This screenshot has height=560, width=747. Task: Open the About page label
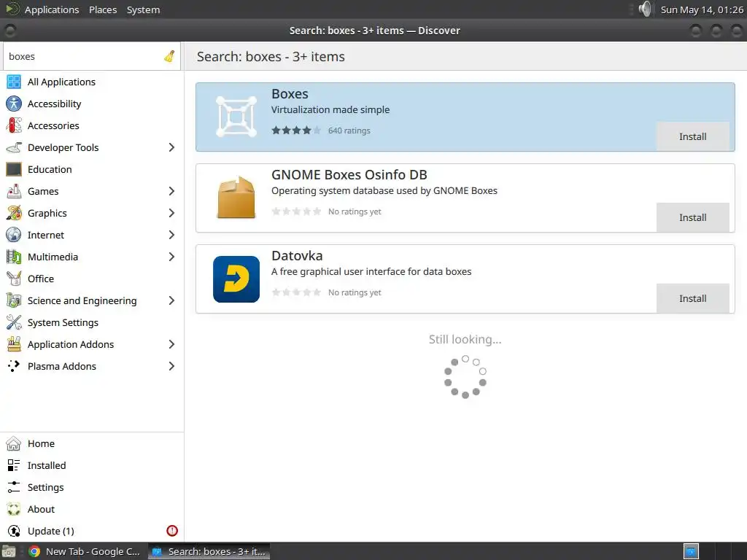point(41,510)
